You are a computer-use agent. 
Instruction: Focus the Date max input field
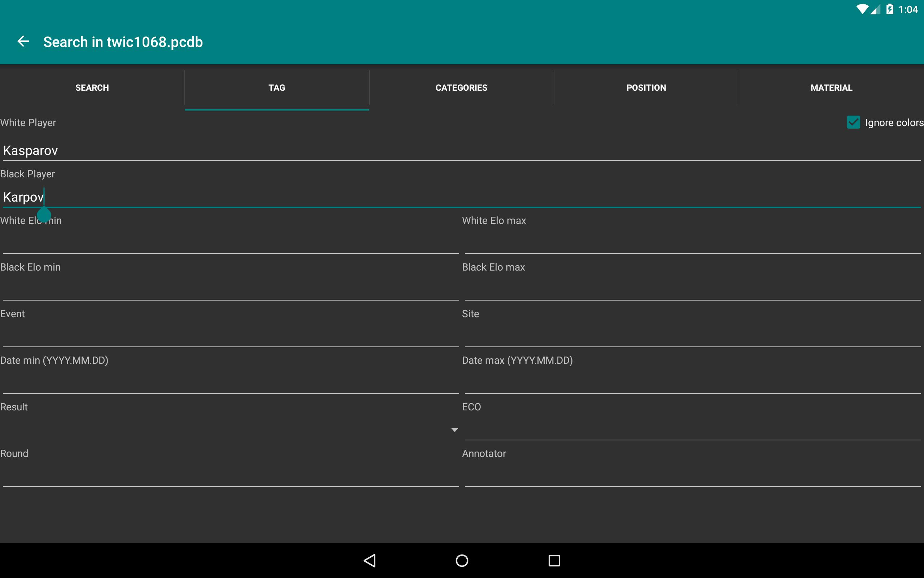[693, 383]
